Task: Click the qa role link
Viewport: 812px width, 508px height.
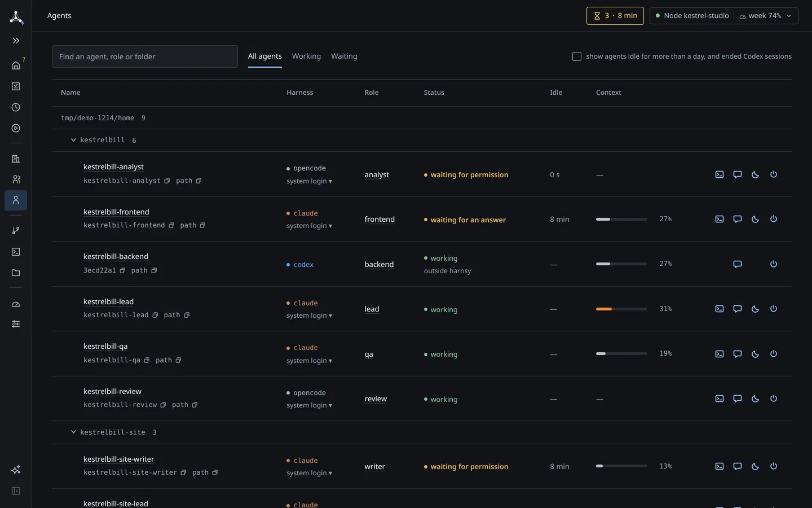Action: (369, 354)
